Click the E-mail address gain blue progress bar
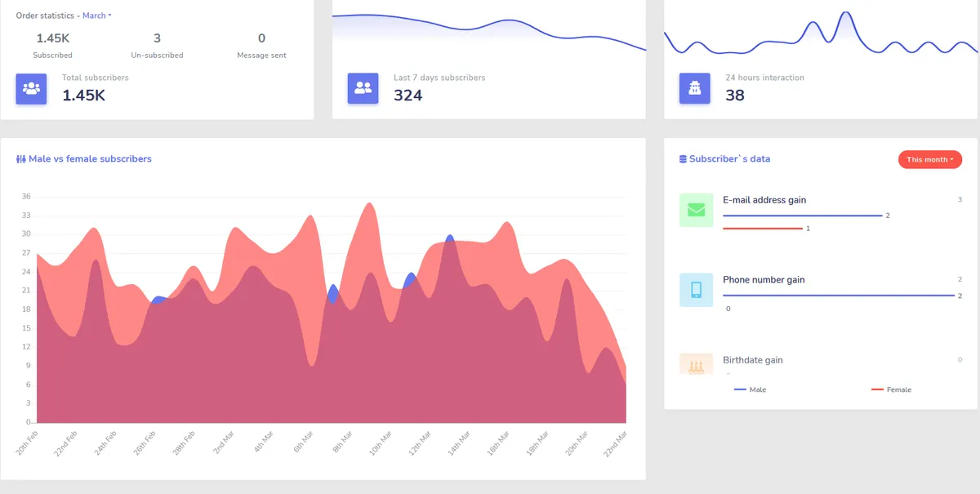The width and height of the screenshot is (980, 494). (803, 216)
